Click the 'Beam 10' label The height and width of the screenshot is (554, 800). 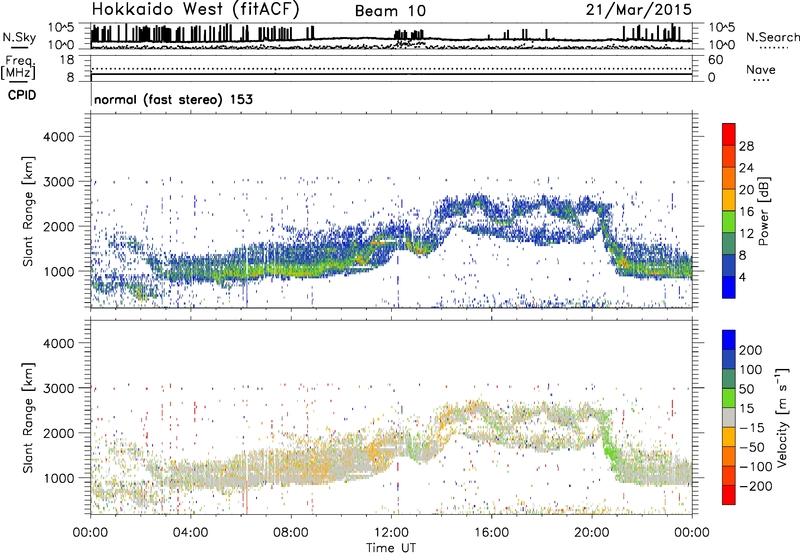tap(390, 11)
